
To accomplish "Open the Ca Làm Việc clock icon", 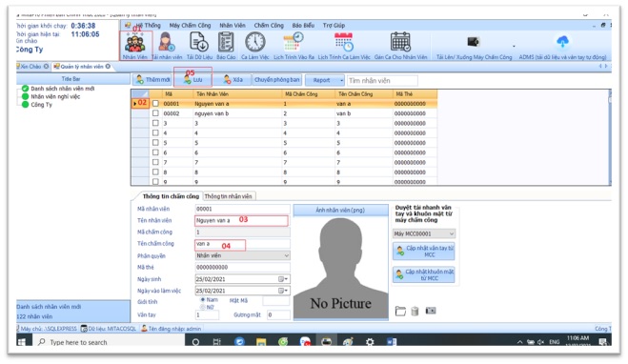I will (255, 46).
